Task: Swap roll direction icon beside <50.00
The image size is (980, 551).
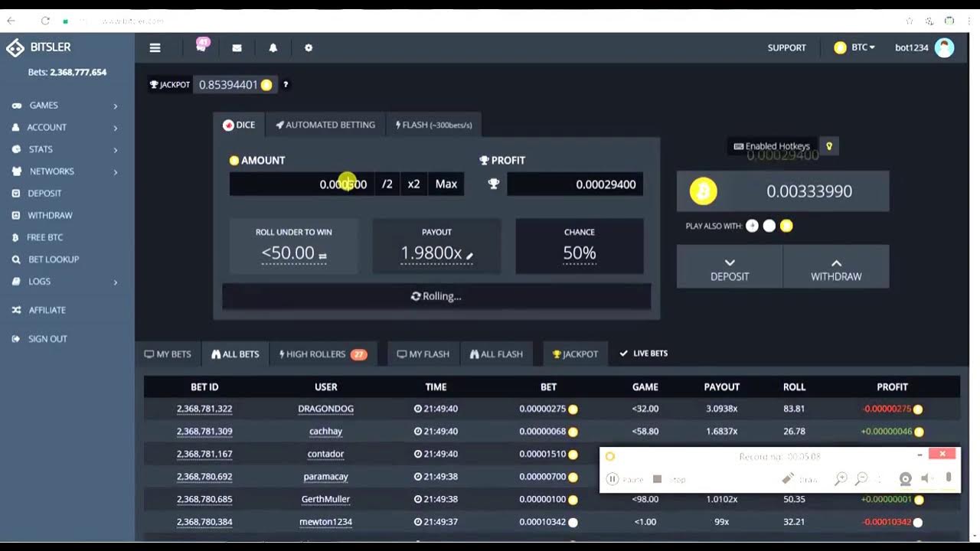Action: point(322,256)
